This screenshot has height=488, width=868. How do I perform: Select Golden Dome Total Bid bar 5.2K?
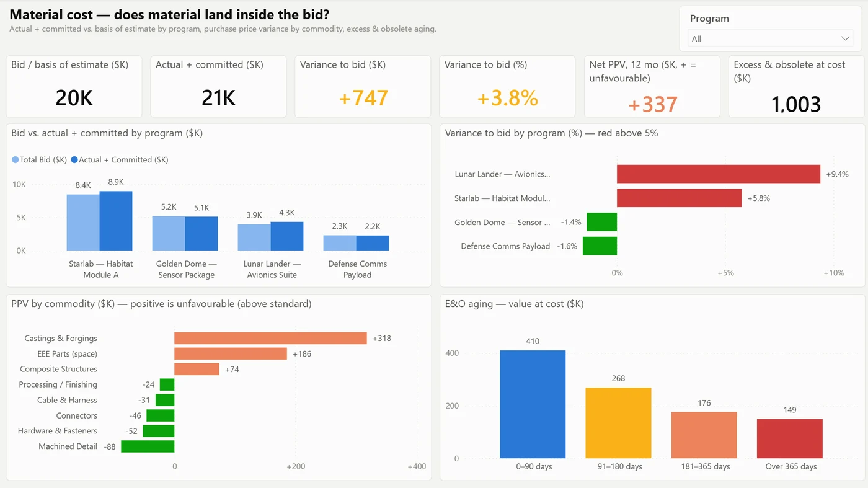pyautogui.click(x=169, y=233)
